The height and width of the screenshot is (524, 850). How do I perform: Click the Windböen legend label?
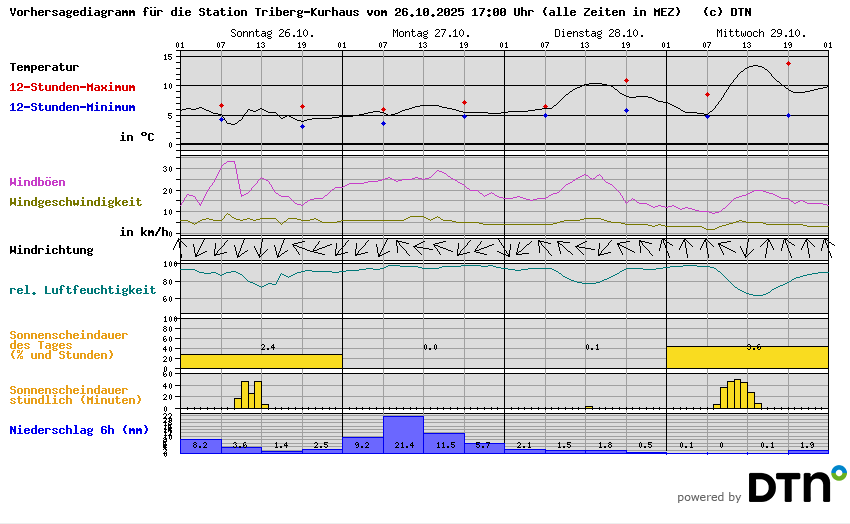(x=38, y=182)
